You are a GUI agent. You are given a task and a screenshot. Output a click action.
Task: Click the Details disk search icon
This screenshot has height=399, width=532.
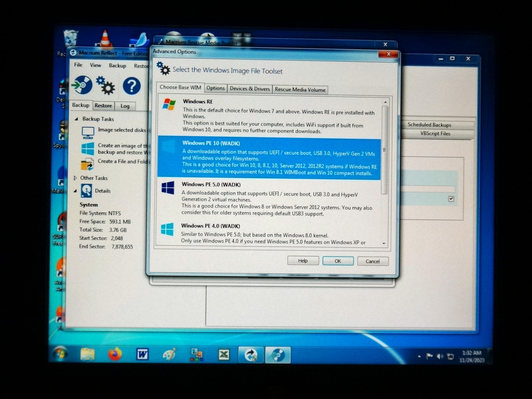[86, 191]
